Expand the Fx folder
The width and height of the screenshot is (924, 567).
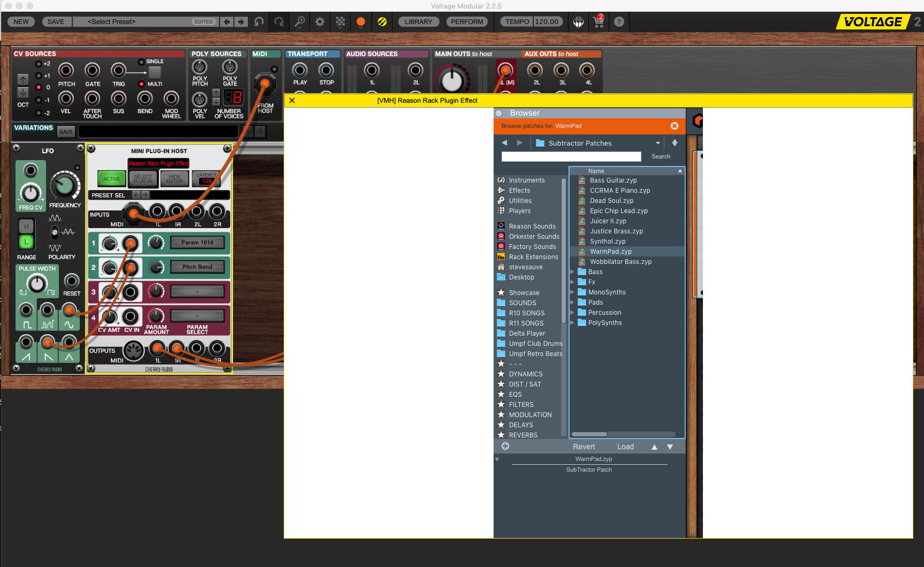click(572, 282)
